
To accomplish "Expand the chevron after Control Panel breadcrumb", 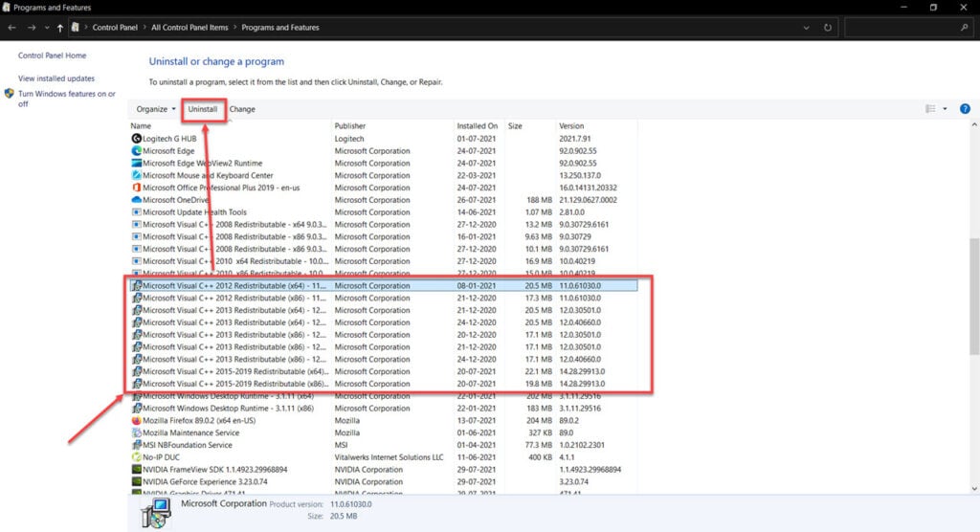I will (x=145, y=28).
